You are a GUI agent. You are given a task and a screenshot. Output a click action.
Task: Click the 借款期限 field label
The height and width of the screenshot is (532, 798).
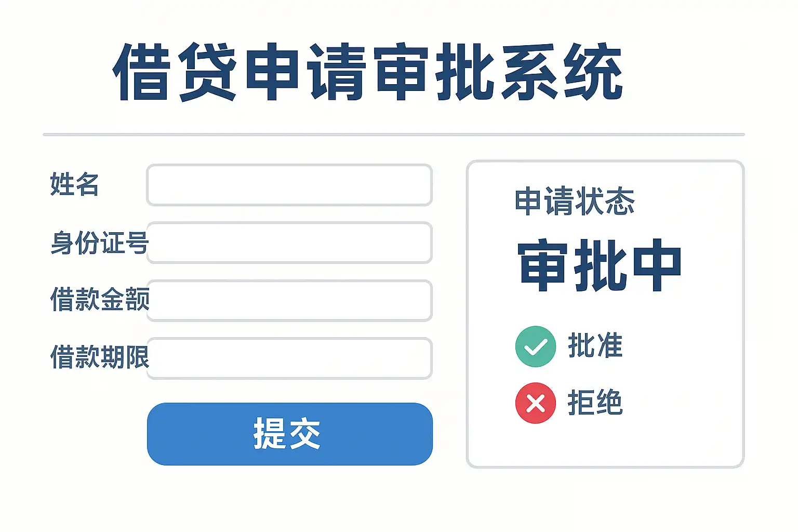tap(99, 357)
